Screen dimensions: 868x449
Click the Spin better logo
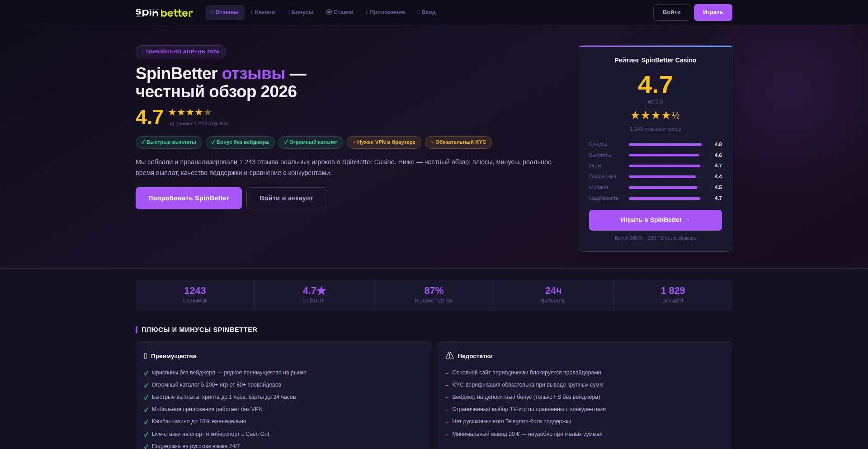pyautogui.click(x=164, y=13)
